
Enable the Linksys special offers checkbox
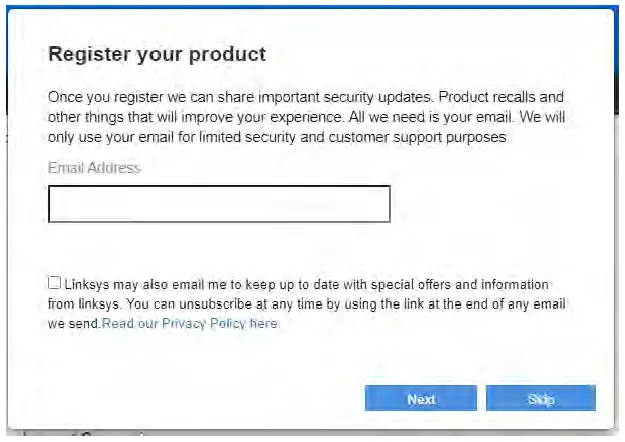point(54,283)
